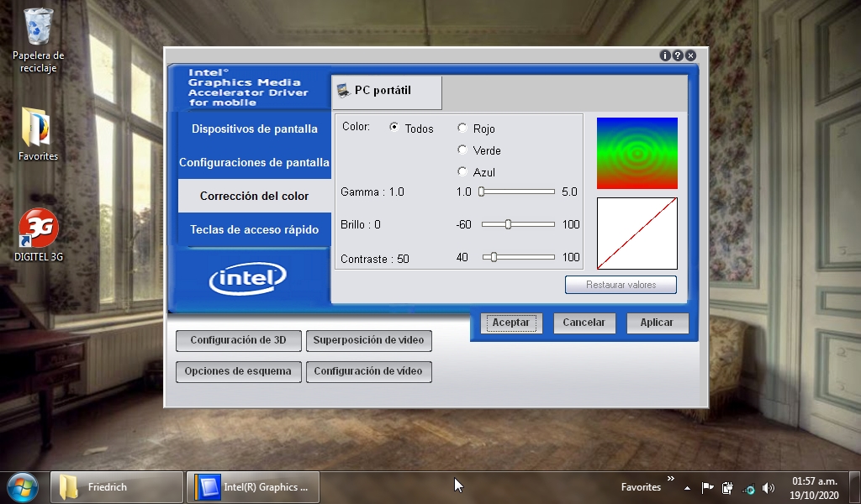Confirm with the Aceptar button
Image resolution: width=861 pixels, height=504 pixels.
pos(511,323)
